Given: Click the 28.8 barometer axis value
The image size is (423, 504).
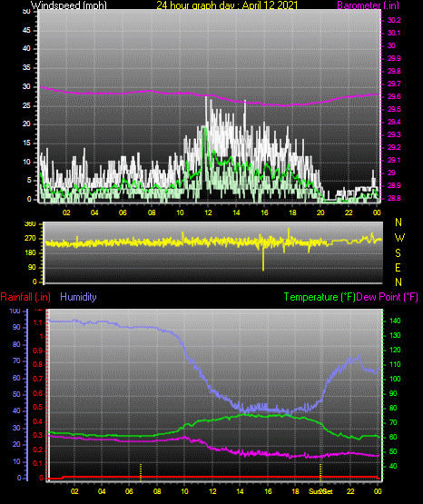Looking at the screenshot, I should click(394, 198).
